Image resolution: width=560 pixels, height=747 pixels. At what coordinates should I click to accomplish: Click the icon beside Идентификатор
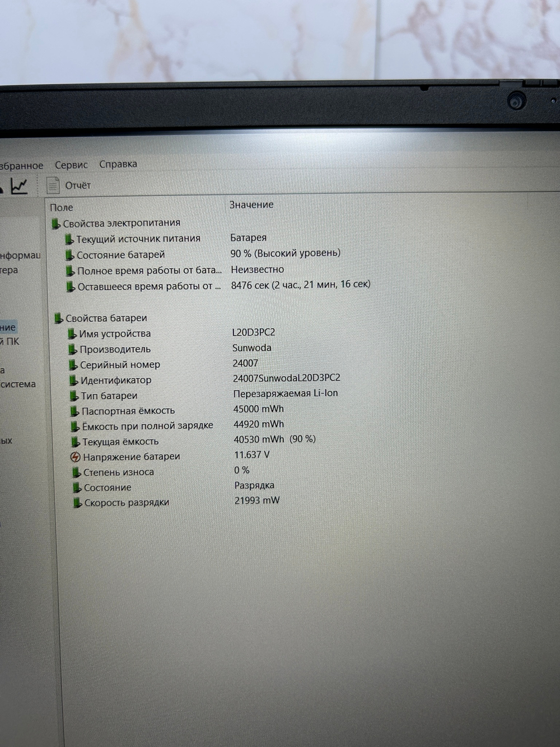click(74, 381)
